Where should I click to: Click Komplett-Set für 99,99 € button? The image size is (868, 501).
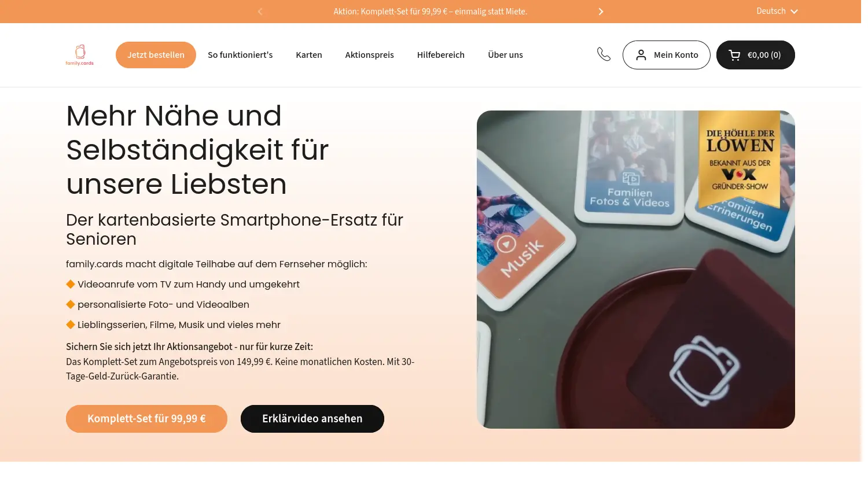click(x=146, y=419)
